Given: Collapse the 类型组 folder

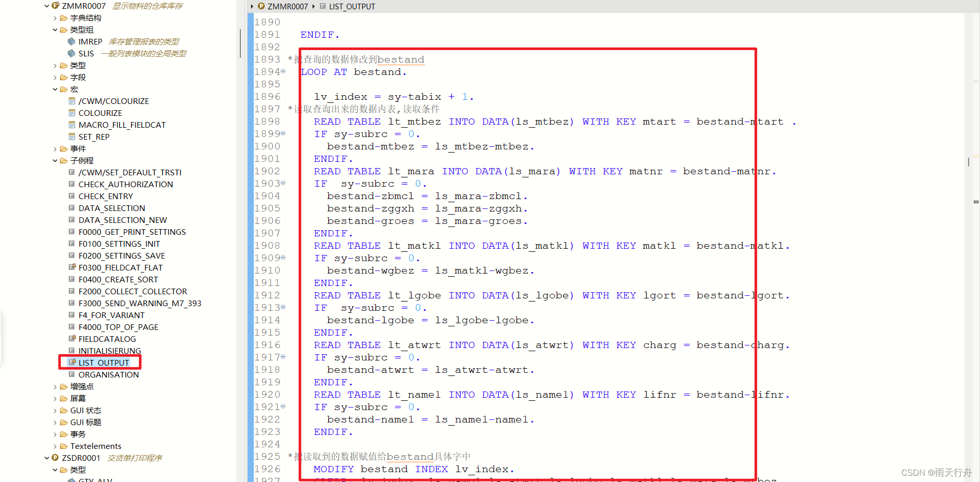Looking at the screenshot, I should 55,29.
